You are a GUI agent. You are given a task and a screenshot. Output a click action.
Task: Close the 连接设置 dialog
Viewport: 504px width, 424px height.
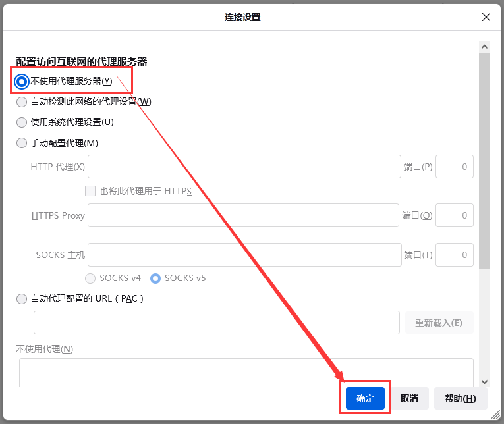click(x=486, y=17)
